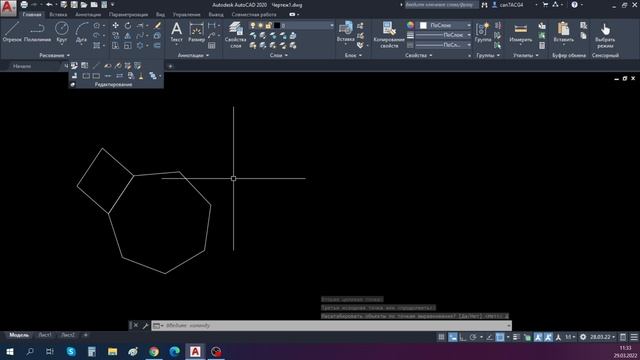Toggle layer freeze sun icon

260,25
